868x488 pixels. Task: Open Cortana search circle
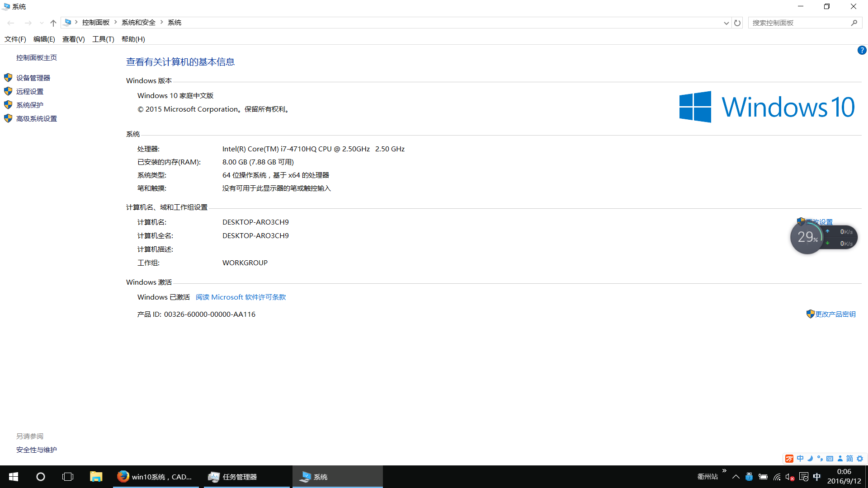coord(41,477)
